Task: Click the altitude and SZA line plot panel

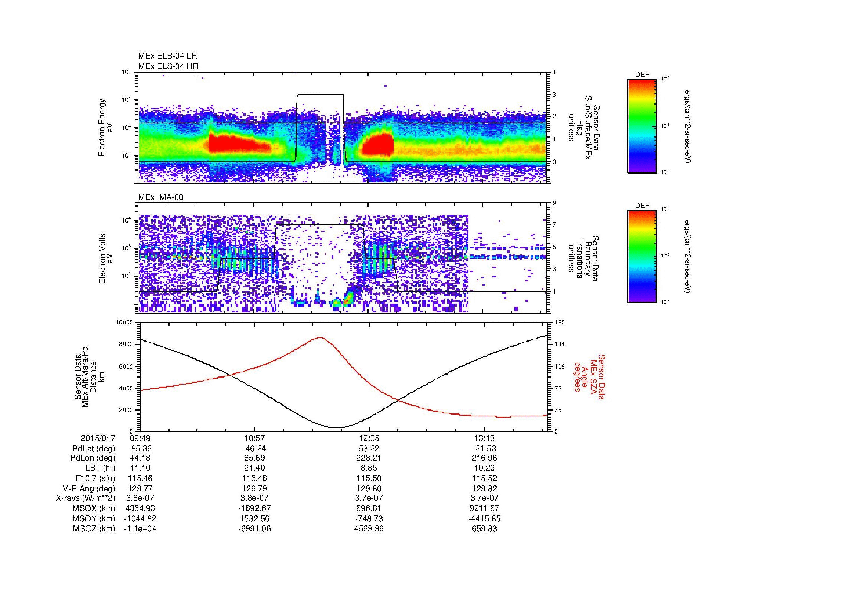Action: point(343,377)
